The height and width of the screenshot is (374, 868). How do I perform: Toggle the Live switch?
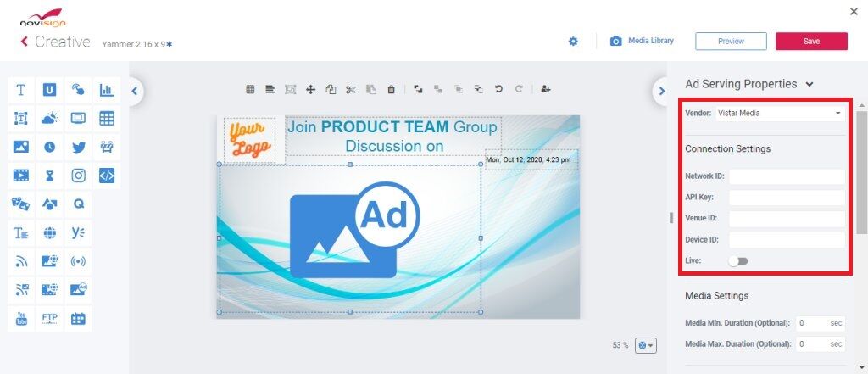(x=738, y=261)
